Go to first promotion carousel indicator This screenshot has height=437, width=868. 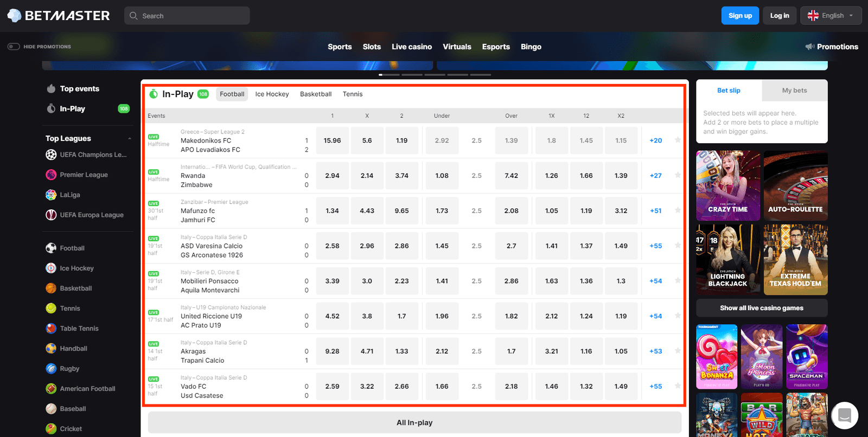[x=390, y=74]
